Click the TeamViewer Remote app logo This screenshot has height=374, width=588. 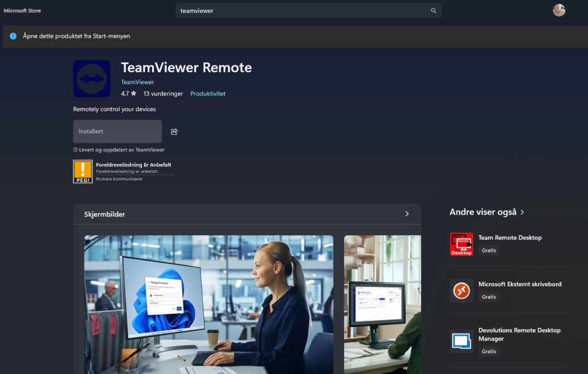(x=92, y=79)
